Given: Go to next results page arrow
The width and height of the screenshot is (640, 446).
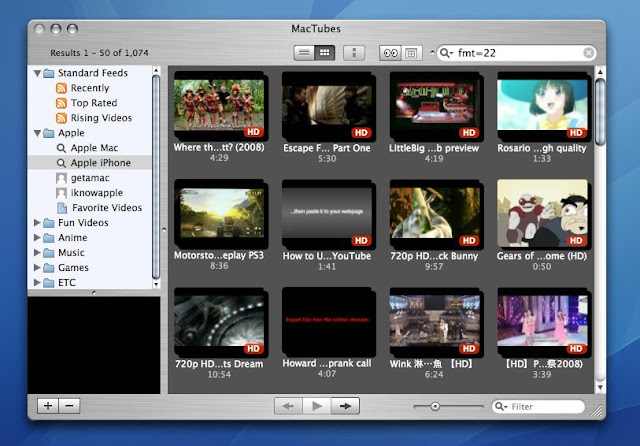Looking at the screenshot, I should click(x=345, y=406).
